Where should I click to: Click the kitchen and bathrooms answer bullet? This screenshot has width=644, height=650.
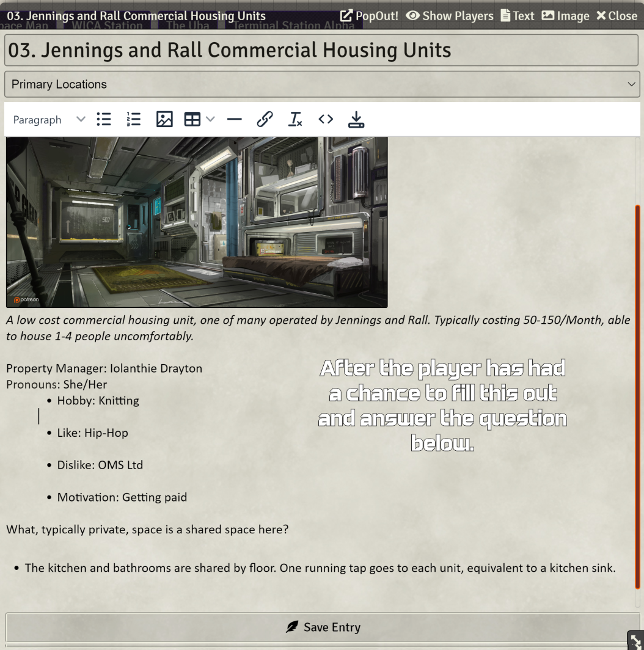pos(320,568)
